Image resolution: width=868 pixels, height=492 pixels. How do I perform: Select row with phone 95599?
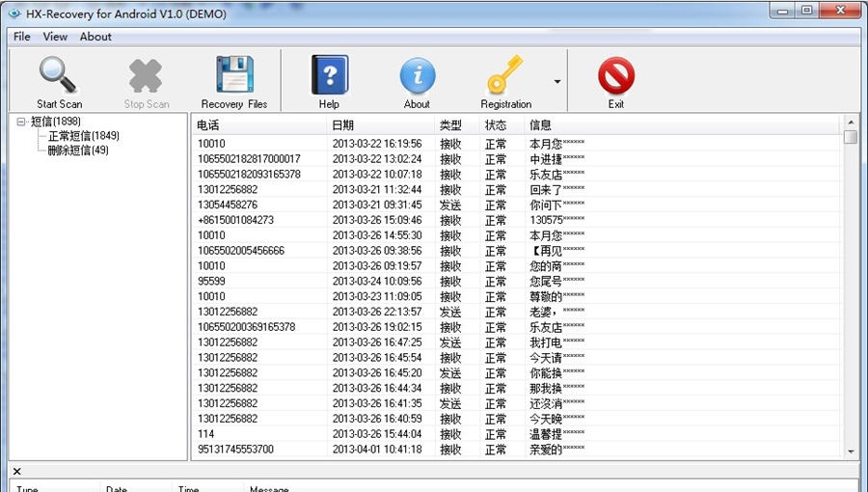(x=516, y=281)
